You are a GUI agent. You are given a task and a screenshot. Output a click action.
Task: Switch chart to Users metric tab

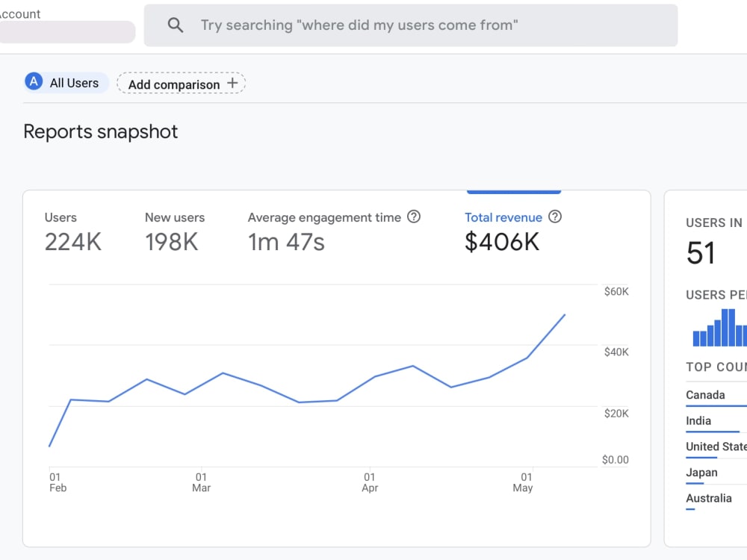[73, 232]
